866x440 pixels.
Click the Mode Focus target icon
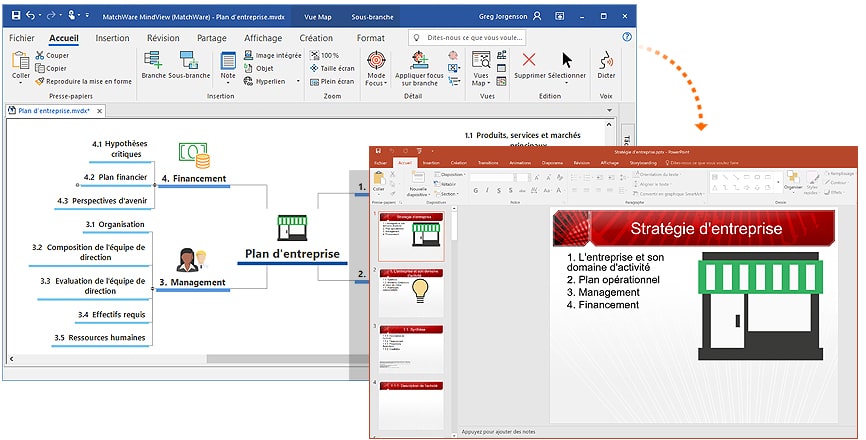point(376,60)
